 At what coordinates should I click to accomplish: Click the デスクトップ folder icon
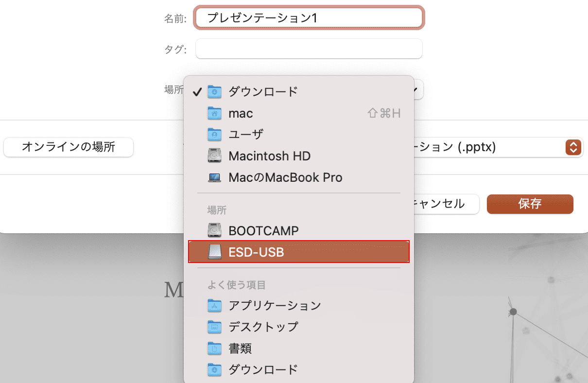click(x=215, y=327)
